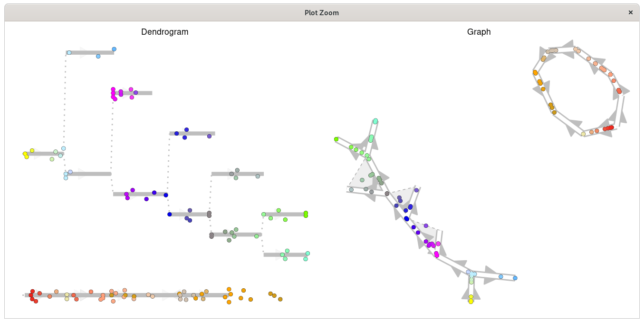Click the Graph panel title
Screen dimensions: 644x323
coord(479,32)
